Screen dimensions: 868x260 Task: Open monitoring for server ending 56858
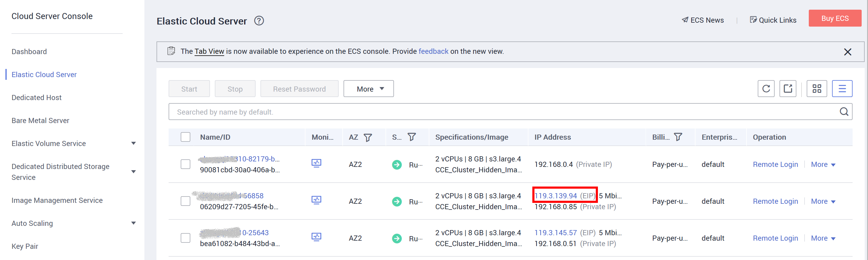(316, 200)
